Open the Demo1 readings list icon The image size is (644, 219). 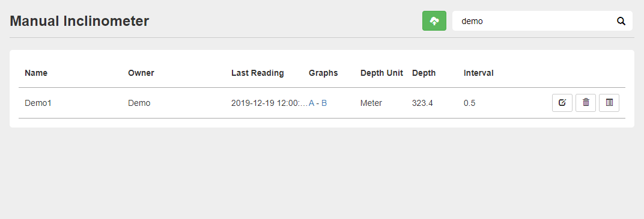pos(609,103)
